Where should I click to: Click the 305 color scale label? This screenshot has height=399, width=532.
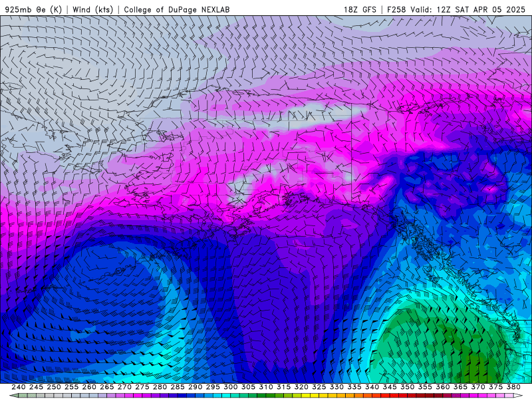pos(248,387)
